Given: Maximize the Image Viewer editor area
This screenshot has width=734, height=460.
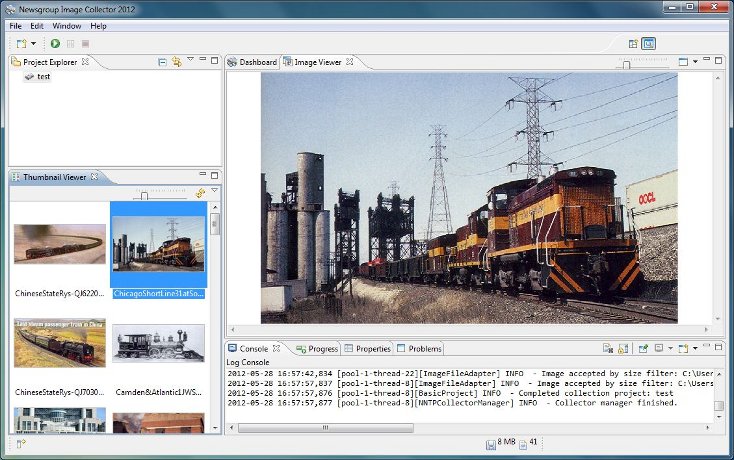Looking at the screenshot, I should [719, 60].
